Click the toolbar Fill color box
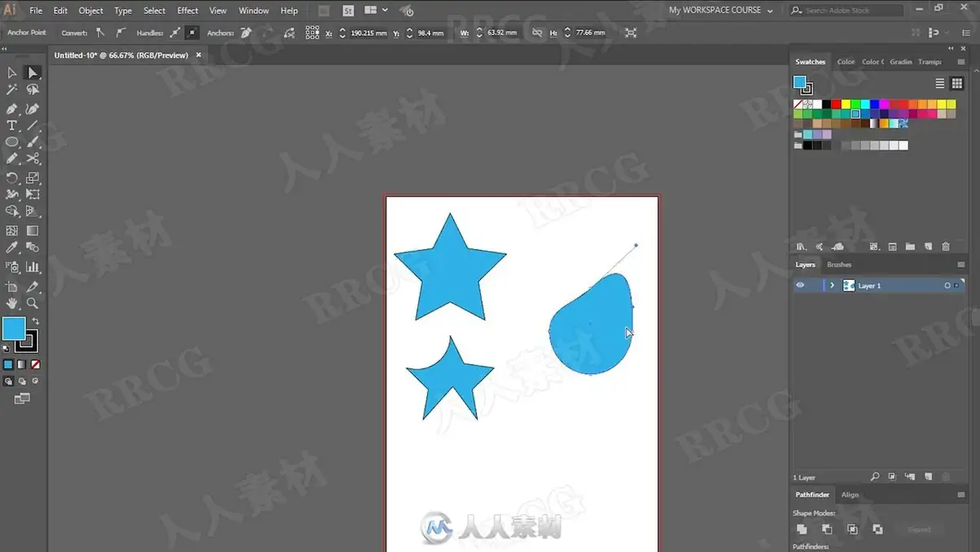 click(14, 329)
